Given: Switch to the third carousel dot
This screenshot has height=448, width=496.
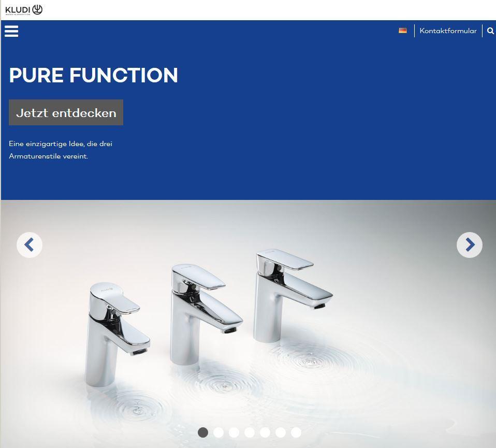Looking at the screenshot, I should tap(234, 432).
